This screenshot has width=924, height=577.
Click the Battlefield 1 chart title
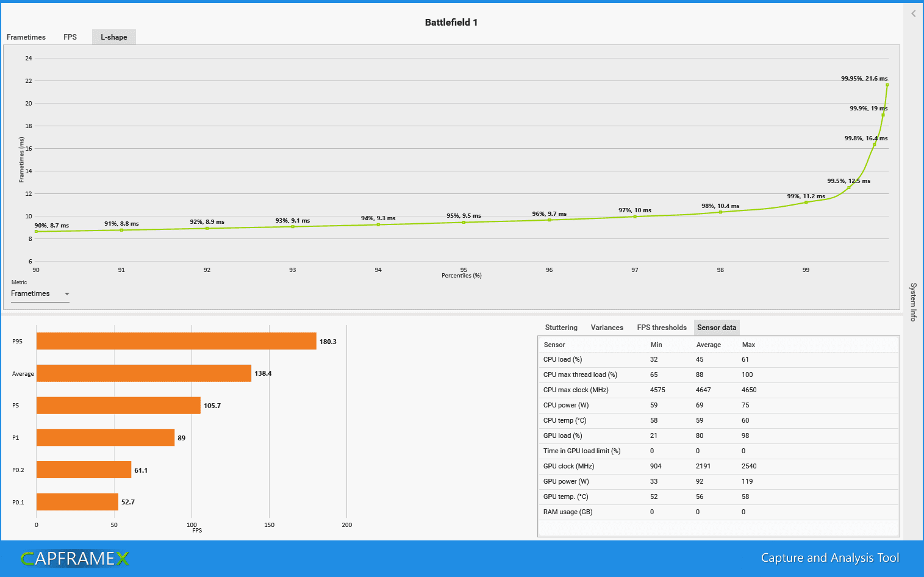451,23
